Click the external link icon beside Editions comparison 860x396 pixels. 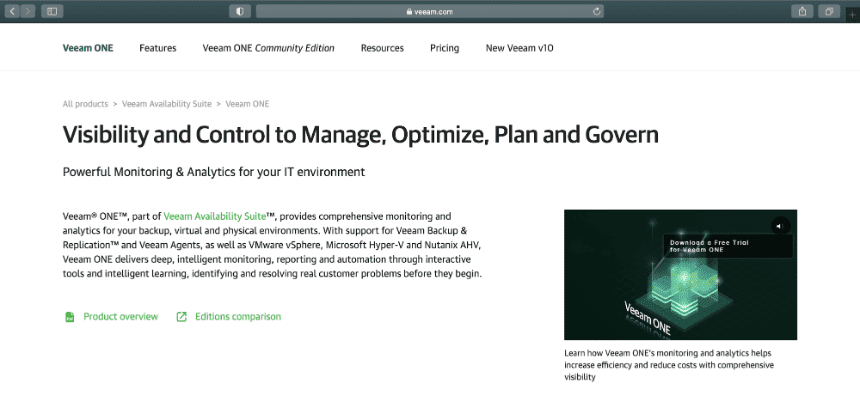pyautogui.click(x=181, y=317)
